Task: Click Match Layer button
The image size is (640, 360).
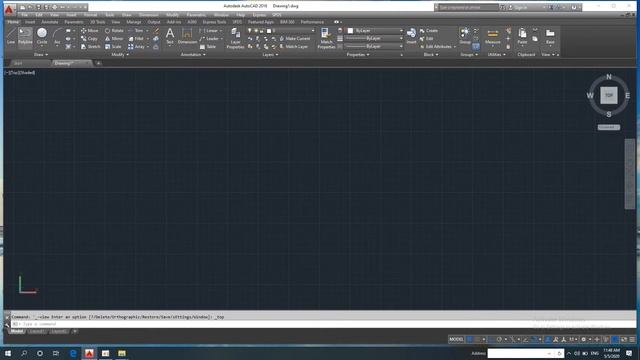Action: tap(293, 47)
